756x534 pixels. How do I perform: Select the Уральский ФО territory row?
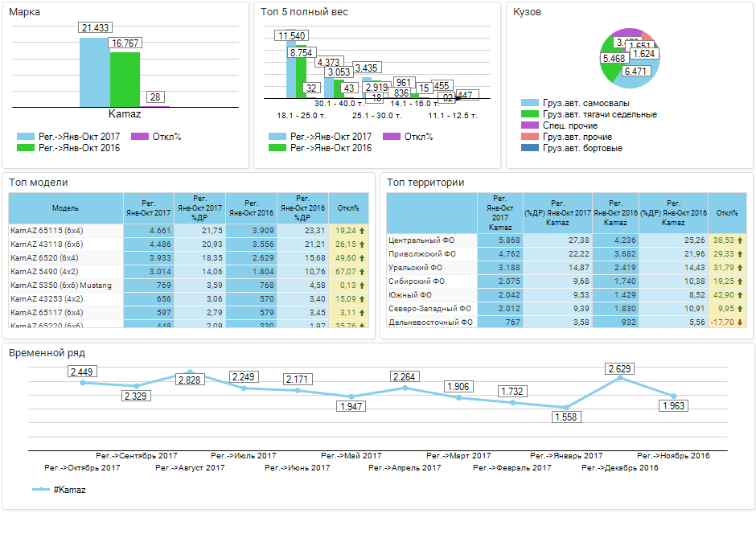tap(566, 268)
